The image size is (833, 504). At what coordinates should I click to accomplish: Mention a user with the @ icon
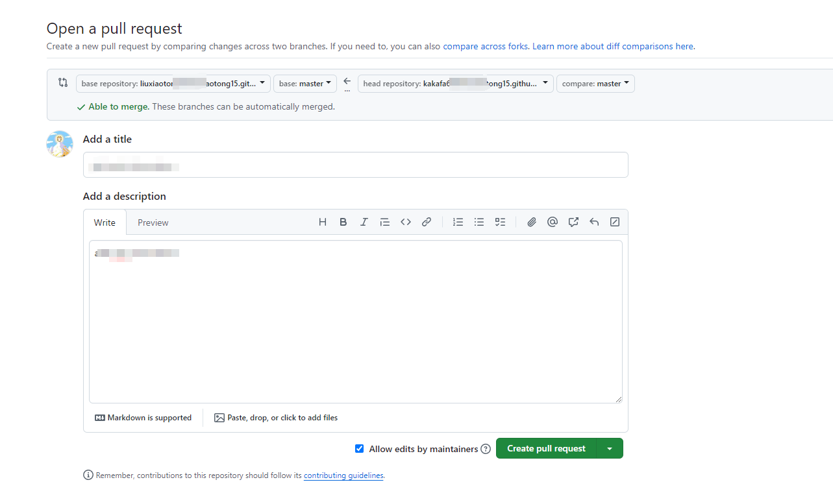(x=553, y=222)
